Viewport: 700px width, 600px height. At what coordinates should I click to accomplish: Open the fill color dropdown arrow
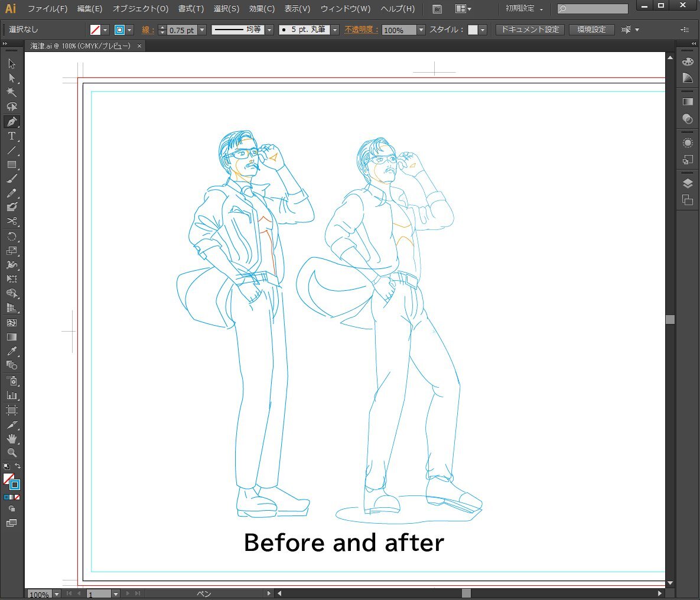[x=105, y=30]
